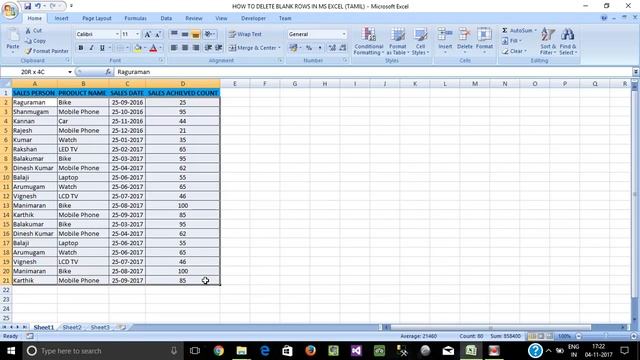Apply the red font color
Image resolution: width=640 pixels, height=360 pixels.
point(153,48)
